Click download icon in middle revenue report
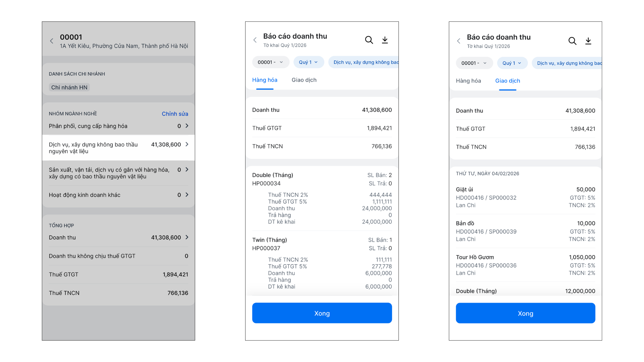 coord(385,40)
